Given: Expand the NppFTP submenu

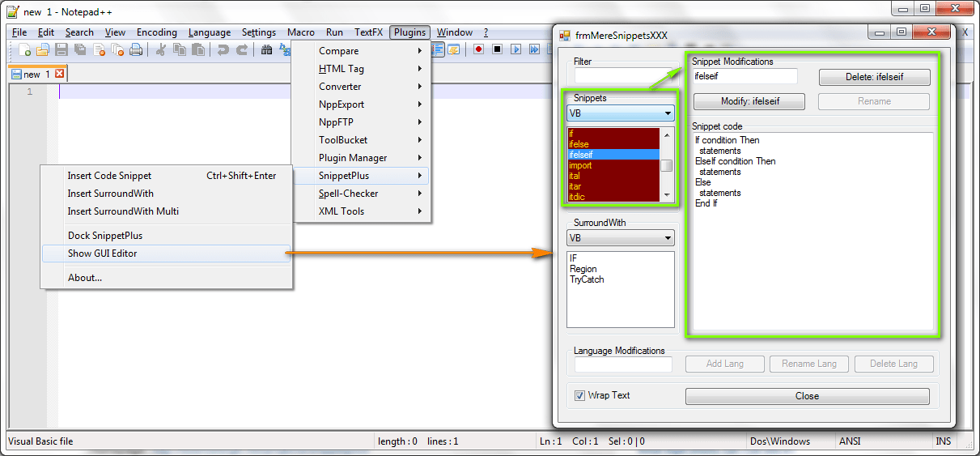Looking at the screenshot, I should (x=361, y=122).
